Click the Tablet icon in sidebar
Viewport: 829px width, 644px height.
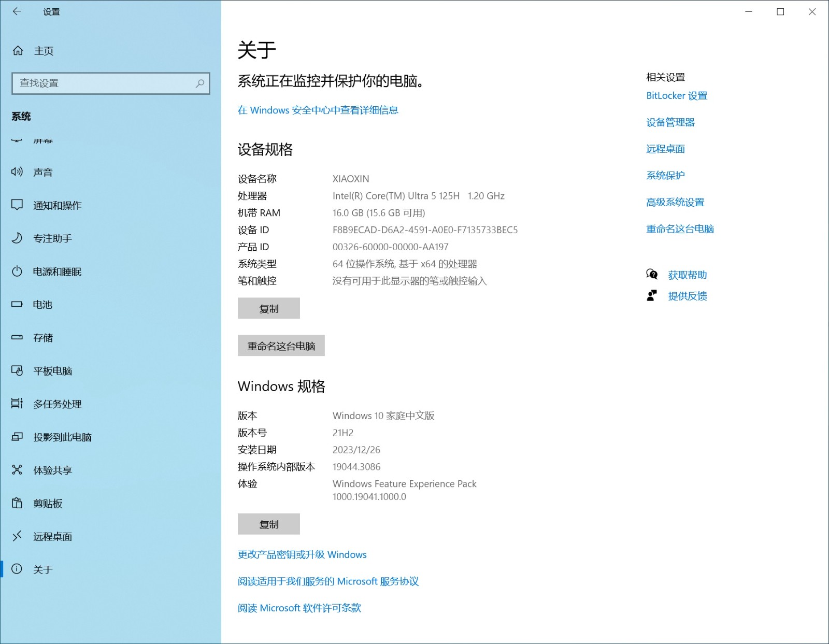(17, 370)
